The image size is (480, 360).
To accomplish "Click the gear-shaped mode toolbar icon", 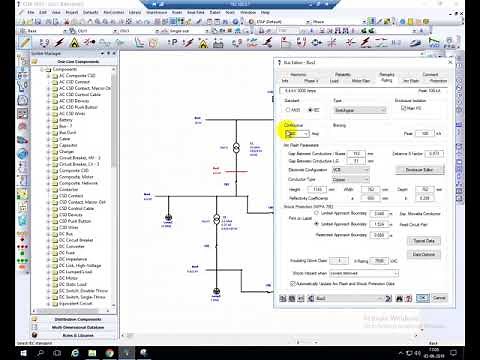I will coord(316,42).
